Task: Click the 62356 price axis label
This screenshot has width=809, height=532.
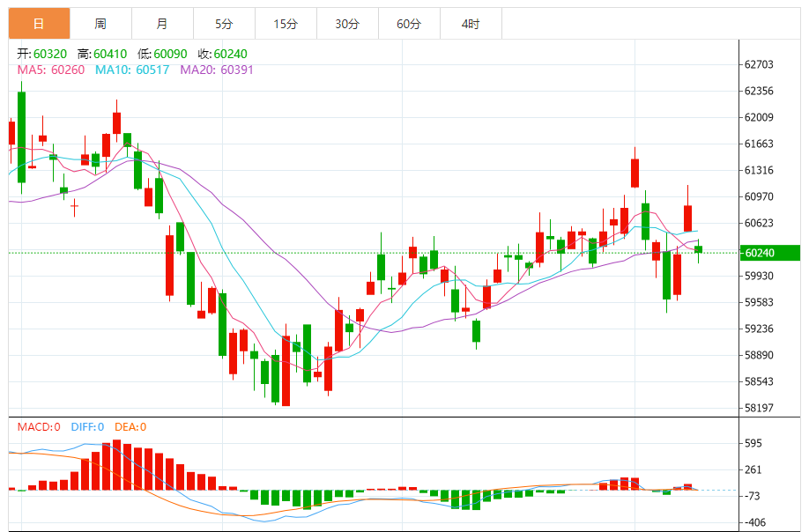Action: pyautogui.click(x=759, y=91)
